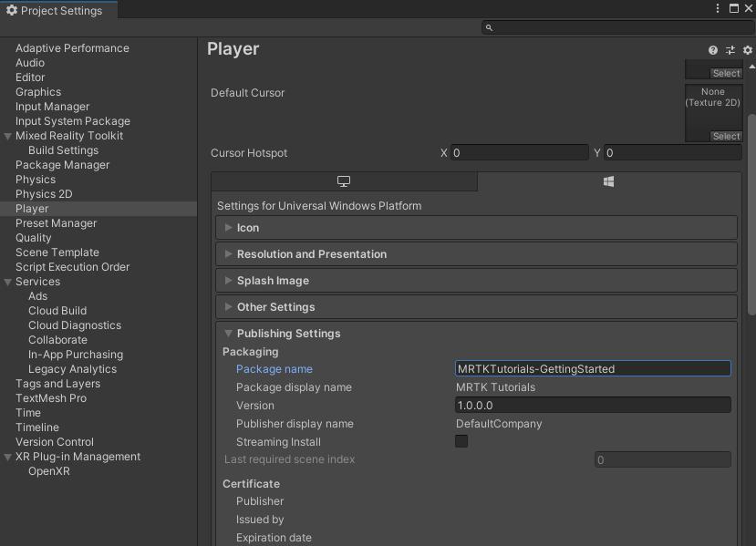Open Time settings
The width and height of the screenshot is (756, 546).
tap(28, 413)
